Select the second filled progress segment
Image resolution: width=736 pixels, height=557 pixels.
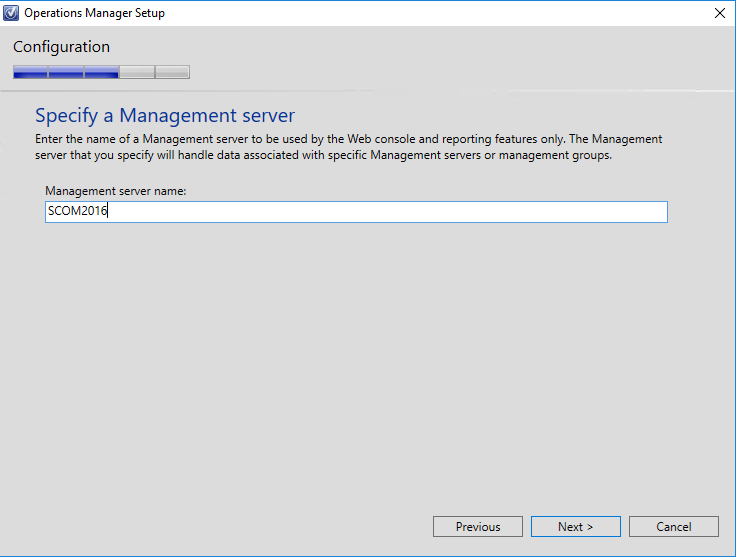[66, 72]
